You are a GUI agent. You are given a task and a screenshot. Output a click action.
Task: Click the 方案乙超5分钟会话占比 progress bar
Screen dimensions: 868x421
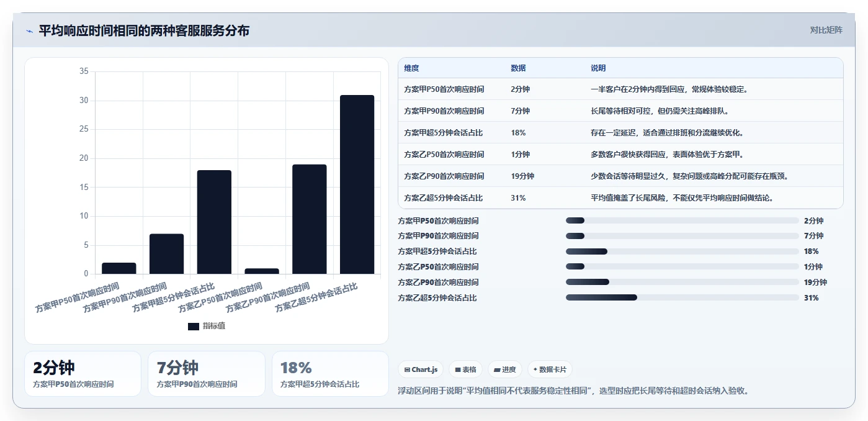coord(682,298)
